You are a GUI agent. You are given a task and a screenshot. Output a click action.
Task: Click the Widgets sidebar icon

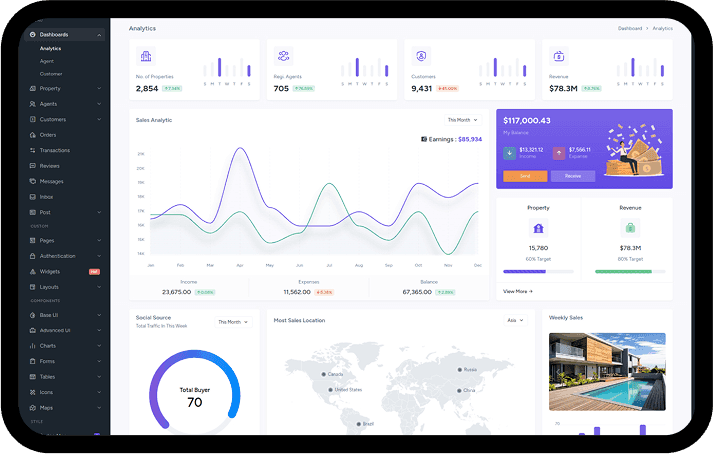point(33,272)
